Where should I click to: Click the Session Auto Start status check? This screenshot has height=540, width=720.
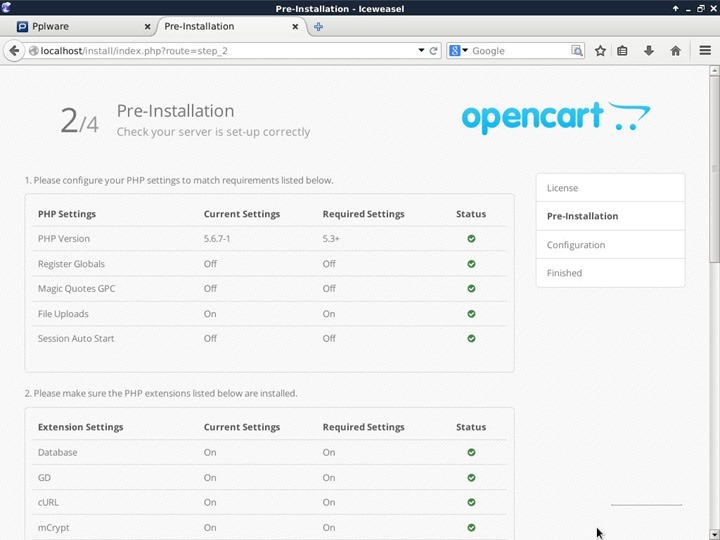471,338
